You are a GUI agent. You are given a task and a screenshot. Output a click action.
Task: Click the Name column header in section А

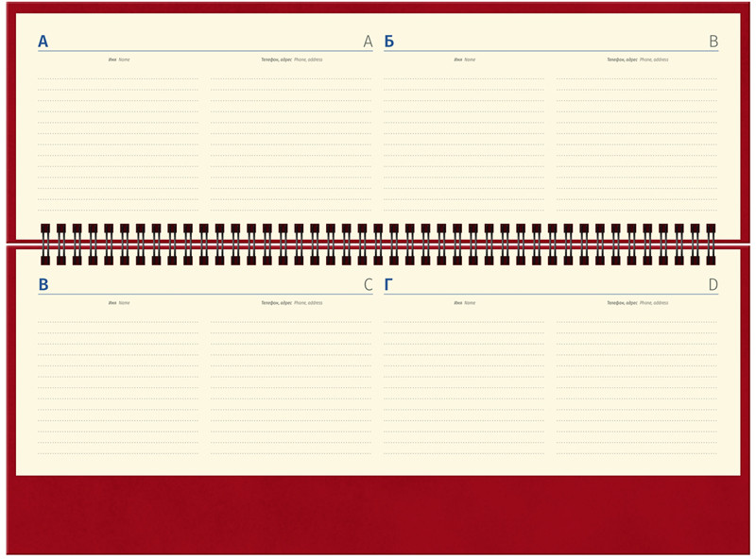point(119,59)
